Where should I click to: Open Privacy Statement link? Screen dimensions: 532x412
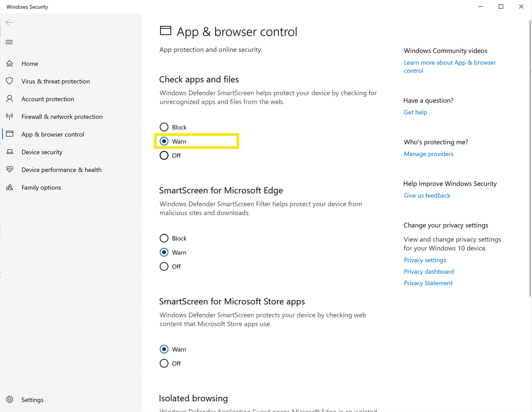tap(428, 283)
